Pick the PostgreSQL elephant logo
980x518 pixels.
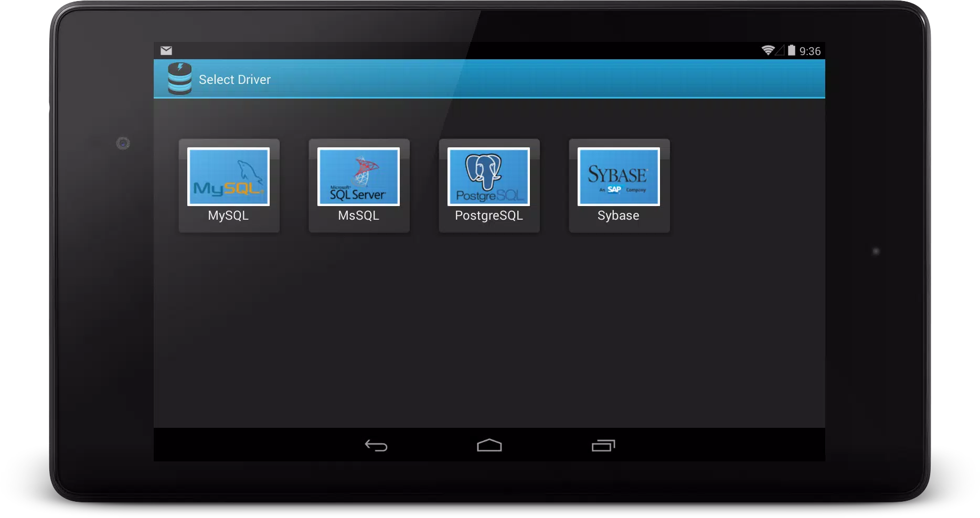click(488, 177)
